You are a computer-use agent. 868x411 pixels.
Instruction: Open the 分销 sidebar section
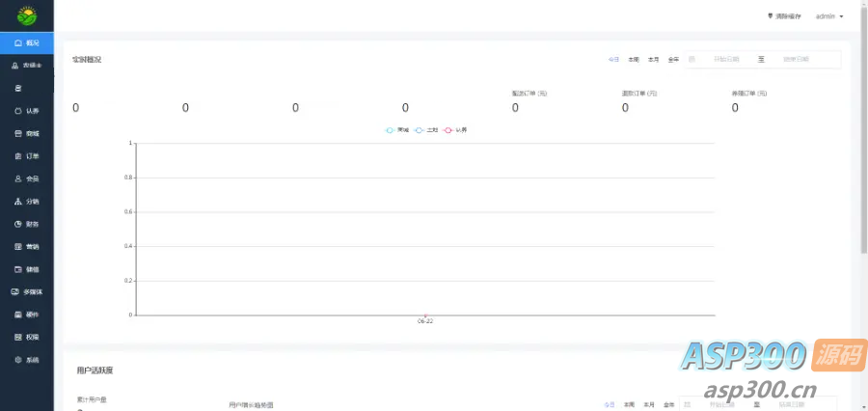click(x=27, y=202)
